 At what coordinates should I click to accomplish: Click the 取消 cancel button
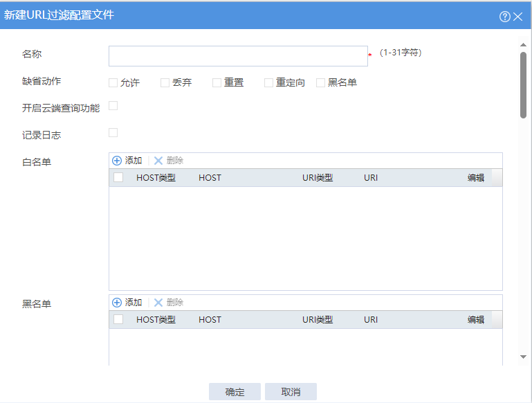pyautogui.click(x=291, y=392)
